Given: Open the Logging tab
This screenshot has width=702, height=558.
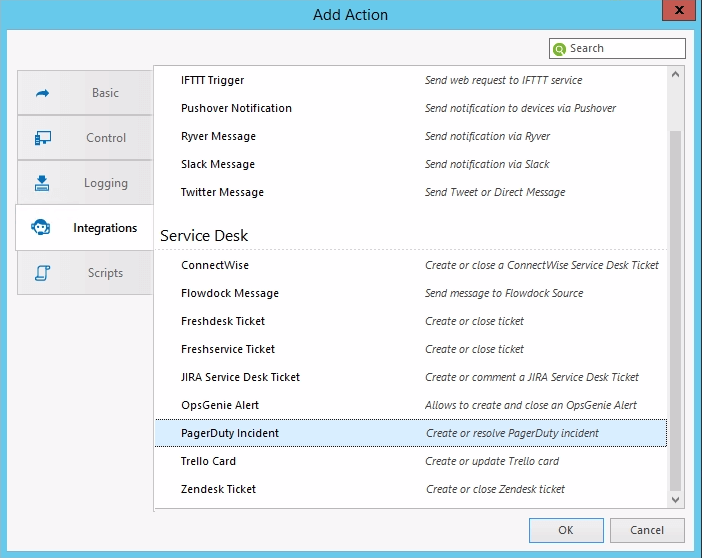Looking at the screenshot, I should click(85, 183).
